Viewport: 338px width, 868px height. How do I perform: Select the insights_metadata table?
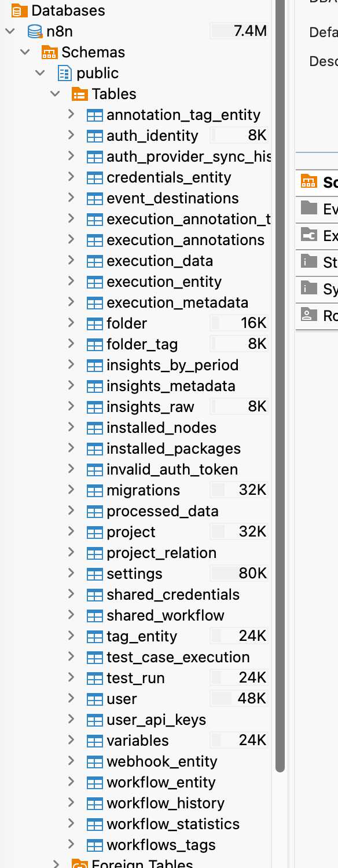coord(171,386)
